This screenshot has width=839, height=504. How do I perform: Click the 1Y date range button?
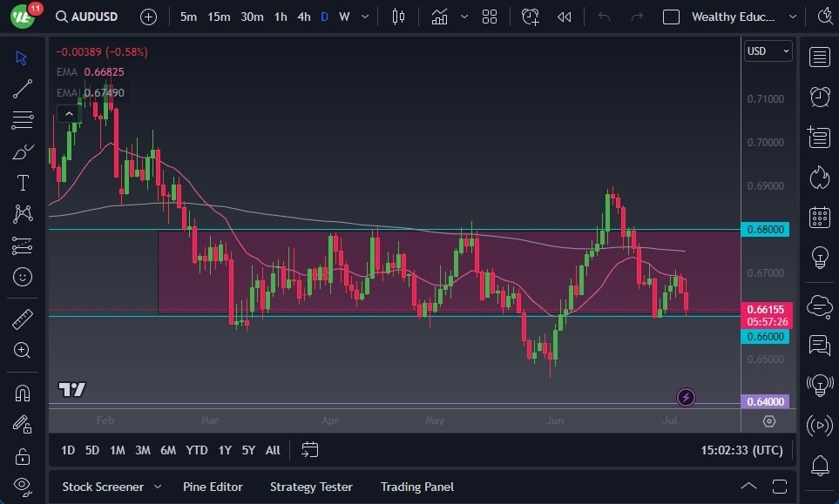pyautogui.click(x=224, y=450)
